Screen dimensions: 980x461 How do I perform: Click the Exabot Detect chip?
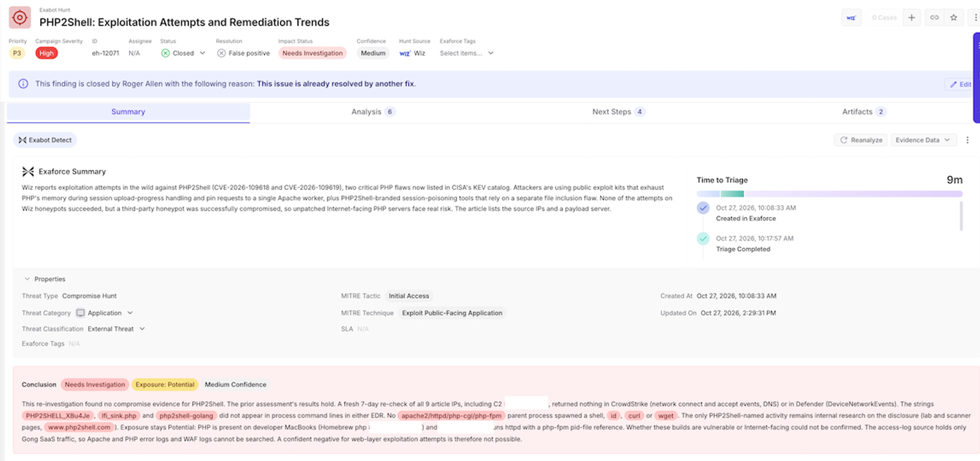point(45,140)
